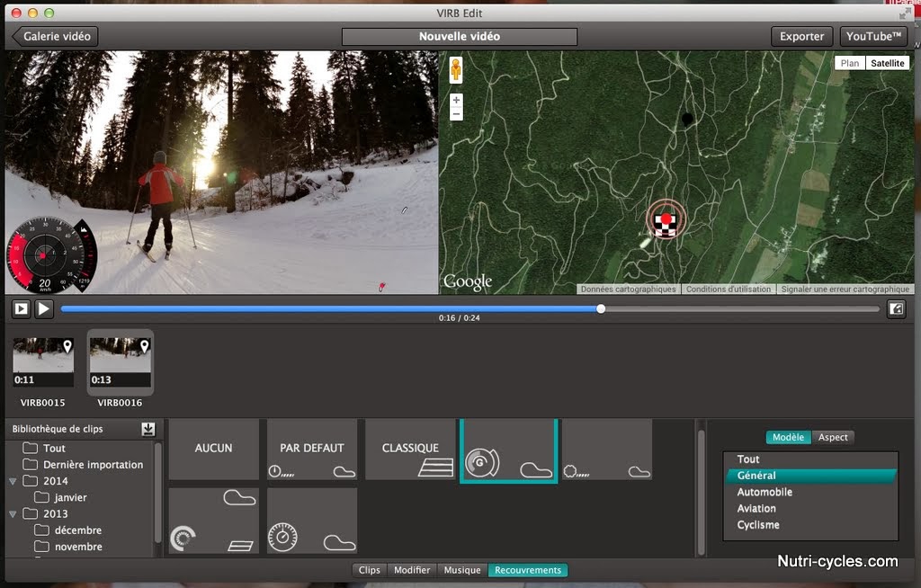Screen dimensions: 921x588
Task: Select the CLASSIQUE overlay template
Action: [x=410, y=450]
